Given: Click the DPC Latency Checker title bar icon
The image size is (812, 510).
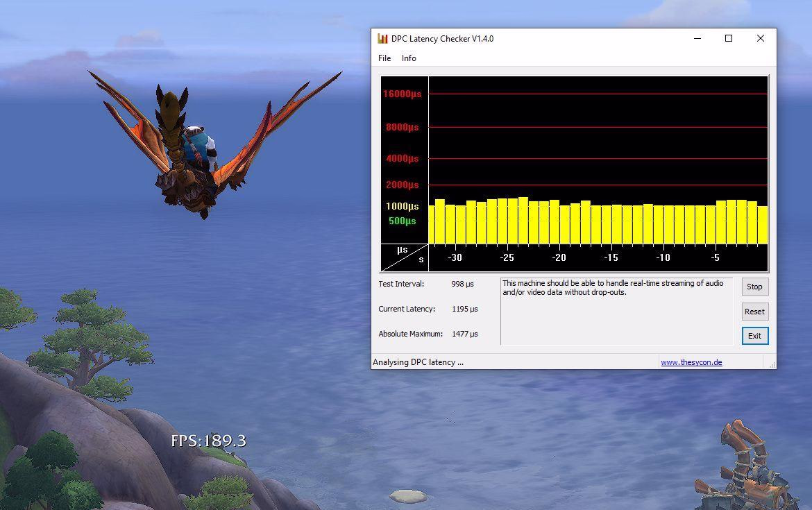Looking at the screenshot, I should pyautogui.click(x=382, y=39).
